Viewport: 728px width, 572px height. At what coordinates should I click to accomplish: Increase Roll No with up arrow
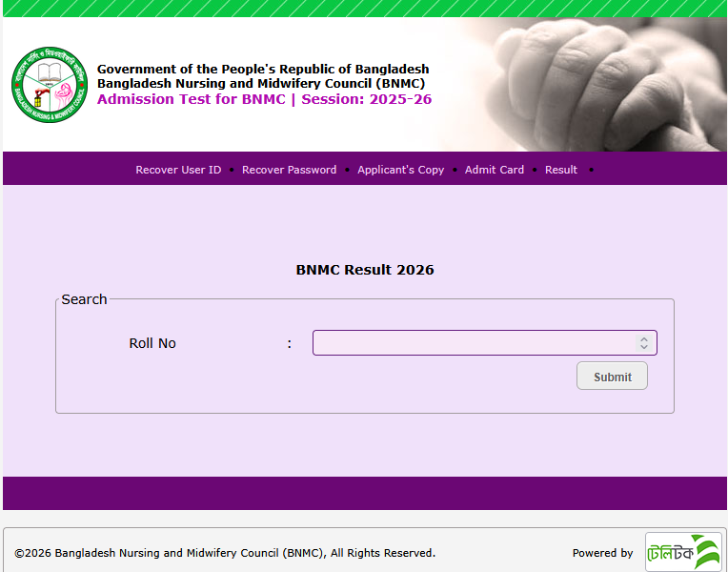coord(644,338)
